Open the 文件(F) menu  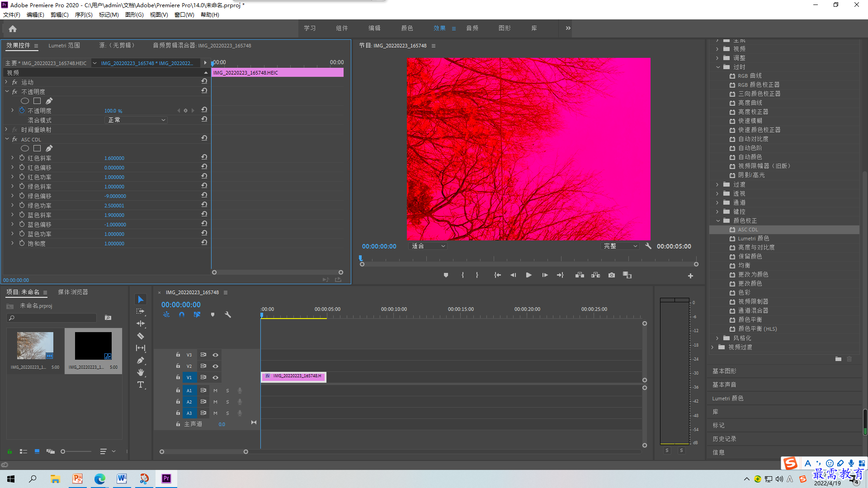pos(12,14)
